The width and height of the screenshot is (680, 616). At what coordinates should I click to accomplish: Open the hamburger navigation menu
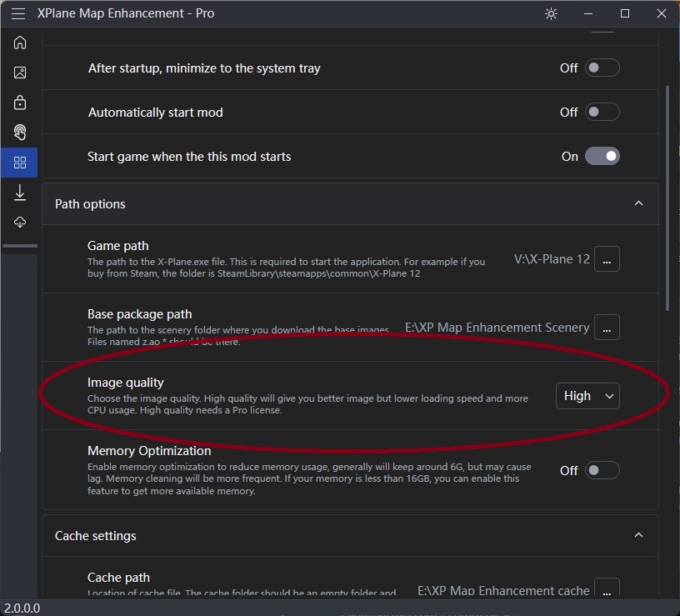pos(18,14)
